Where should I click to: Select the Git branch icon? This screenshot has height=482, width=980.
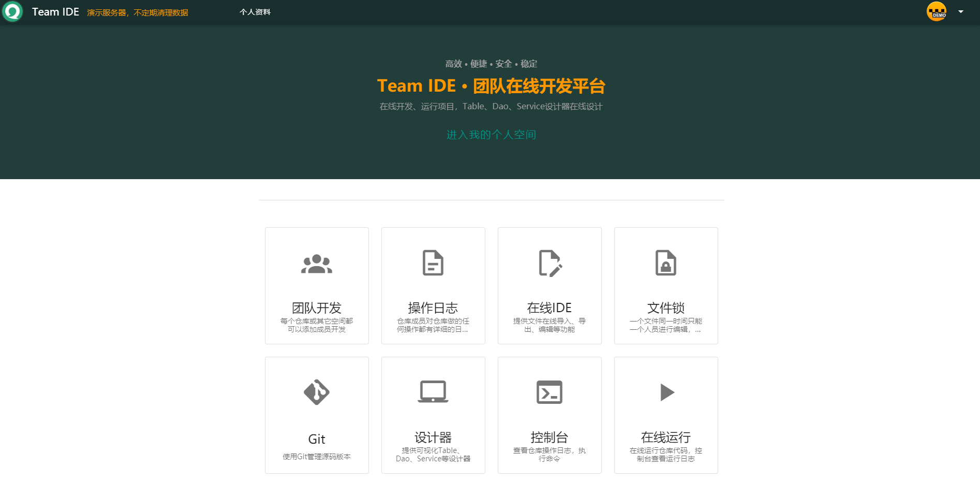(316, 392)
